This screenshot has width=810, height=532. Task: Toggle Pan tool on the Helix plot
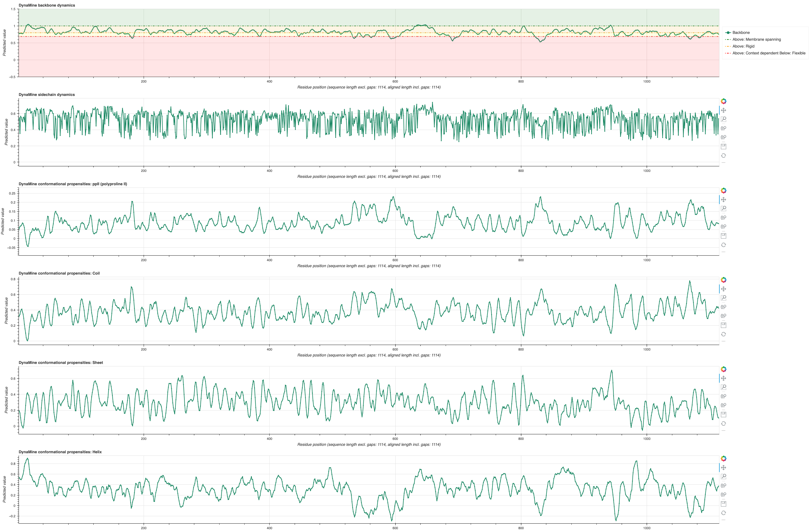[x=723, y=468]
